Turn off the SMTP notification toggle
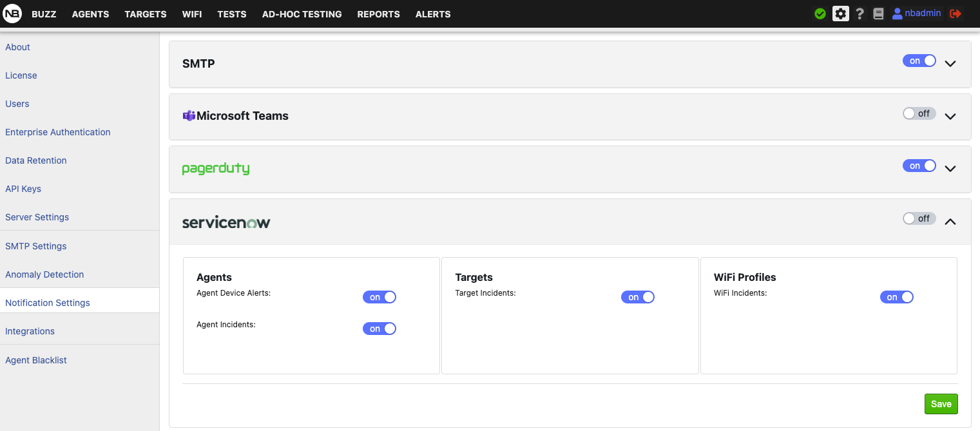 (x=919, y=61)
